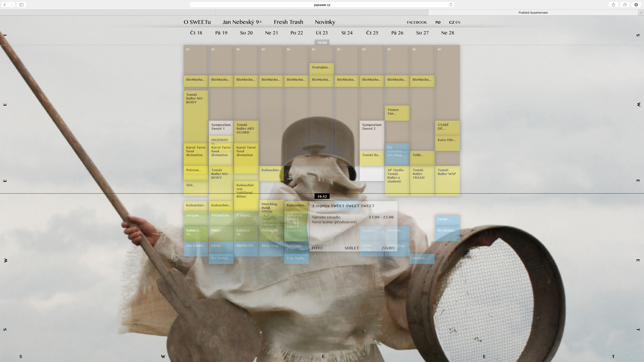Open the Safari share icon
The image size is (644, 362).
click(613, 5)
